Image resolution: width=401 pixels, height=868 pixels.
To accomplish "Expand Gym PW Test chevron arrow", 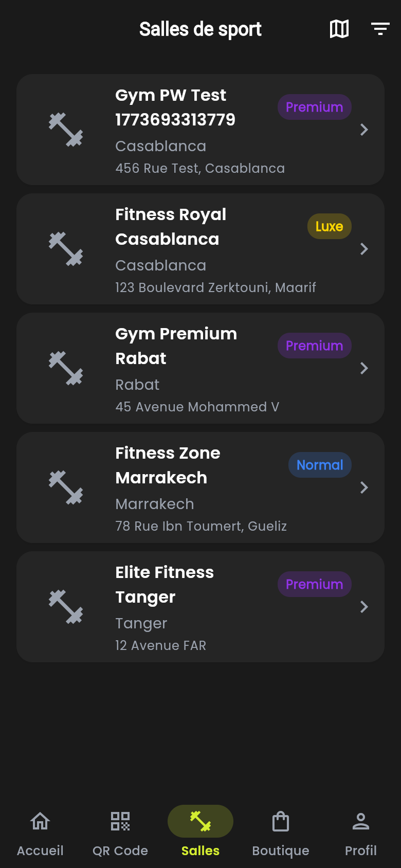I will coord(364,130).
